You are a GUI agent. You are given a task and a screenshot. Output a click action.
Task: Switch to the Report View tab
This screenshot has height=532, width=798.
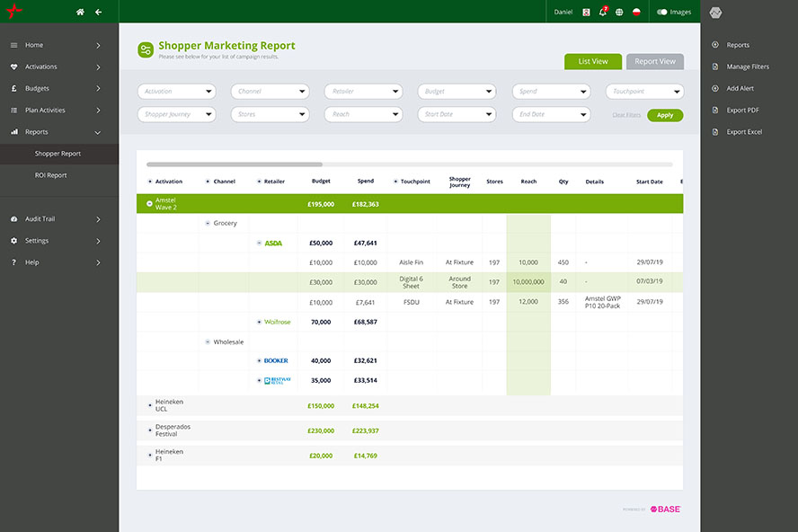pos(654,62)
